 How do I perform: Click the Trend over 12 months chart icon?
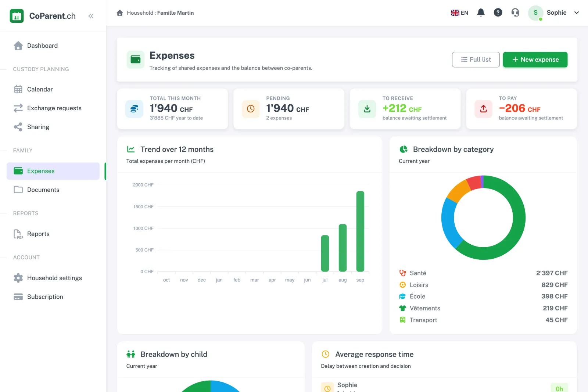[x=131, y=149]
